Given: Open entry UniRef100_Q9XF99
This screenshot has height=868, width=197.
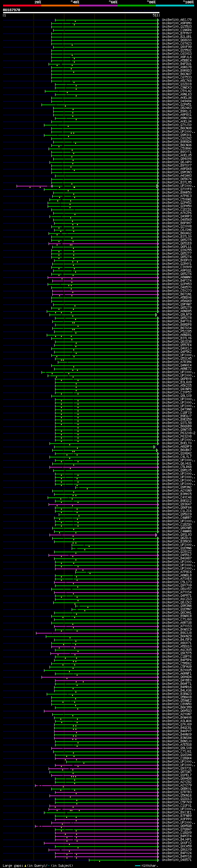Looking at the screenshot, I should coord(177,47).
